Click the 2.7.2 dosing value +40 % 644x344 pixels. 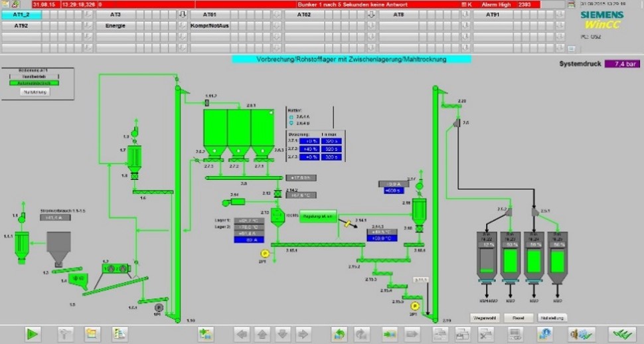tap(309, 149)
